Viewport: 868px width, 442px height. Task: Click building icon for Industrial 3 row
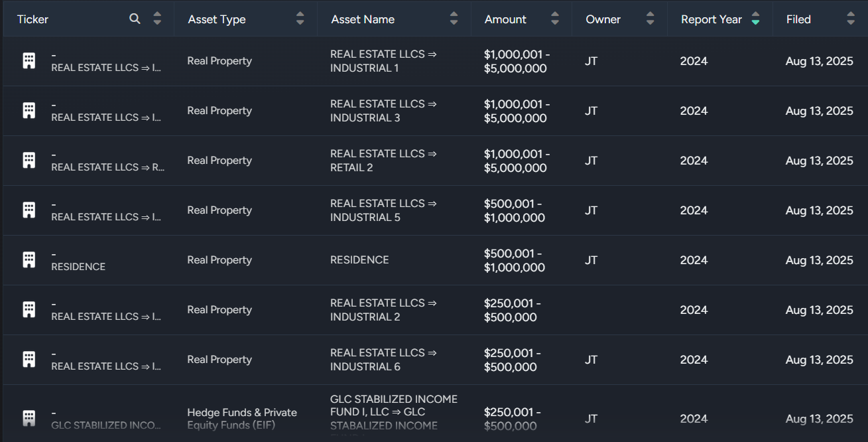click(x=29, y=110)
